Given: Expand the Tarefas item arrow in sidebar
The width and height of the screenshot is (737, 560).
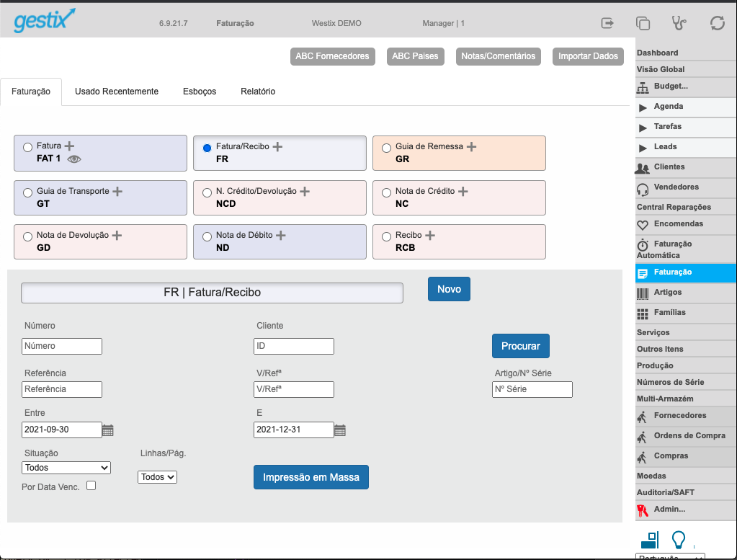Looking at the screenshot, I should point(643,128).
